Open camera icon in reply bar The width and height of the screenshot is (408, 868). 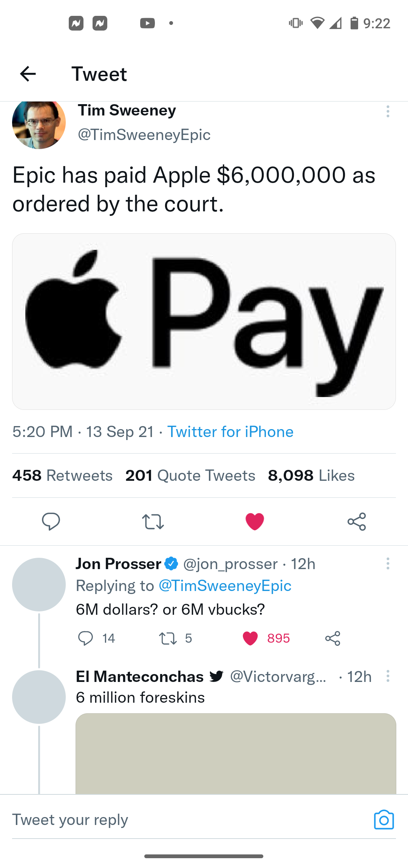[x=383, y=820]
